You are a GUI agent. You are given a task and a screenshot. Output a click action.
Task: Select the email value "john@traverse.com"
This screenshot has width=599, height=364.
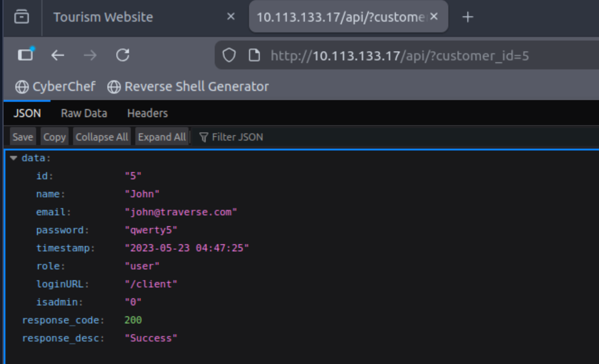click(x=180, y=212)
